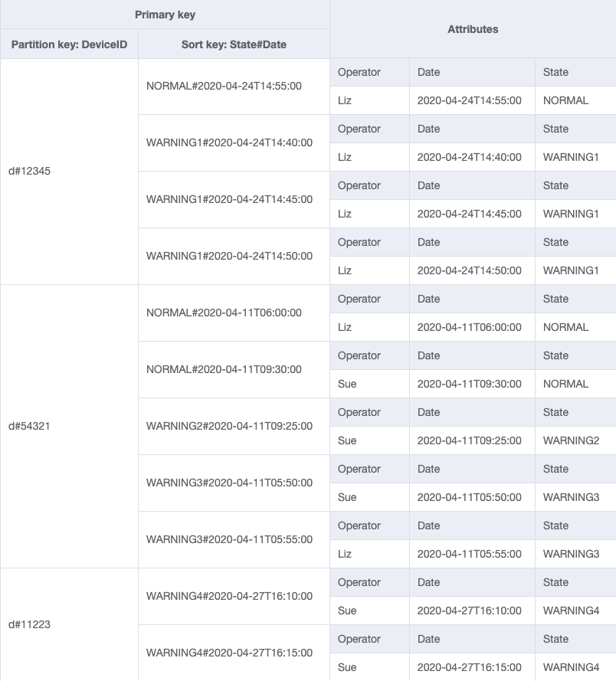Select Date value 2020-04-11T09:30:00
The image size is (616, 681).
(469, 384)
